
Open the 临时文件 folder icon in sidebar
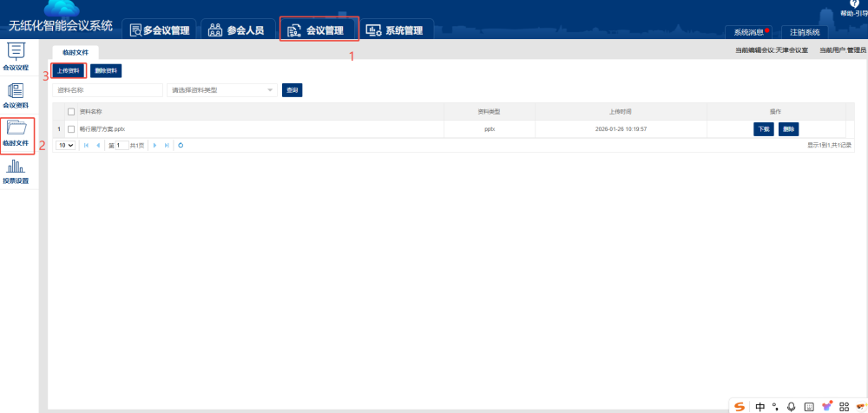coord(16,128)
